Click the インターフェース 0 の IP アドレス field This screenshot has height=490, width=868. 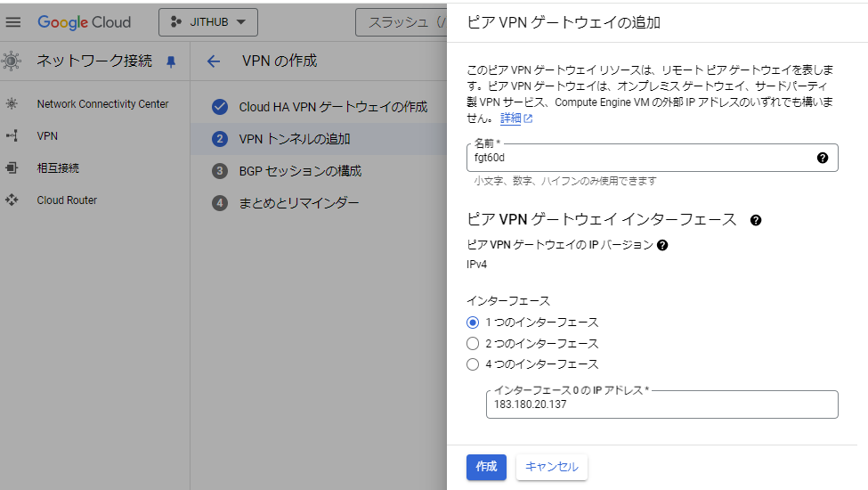[x=661, y=404]
